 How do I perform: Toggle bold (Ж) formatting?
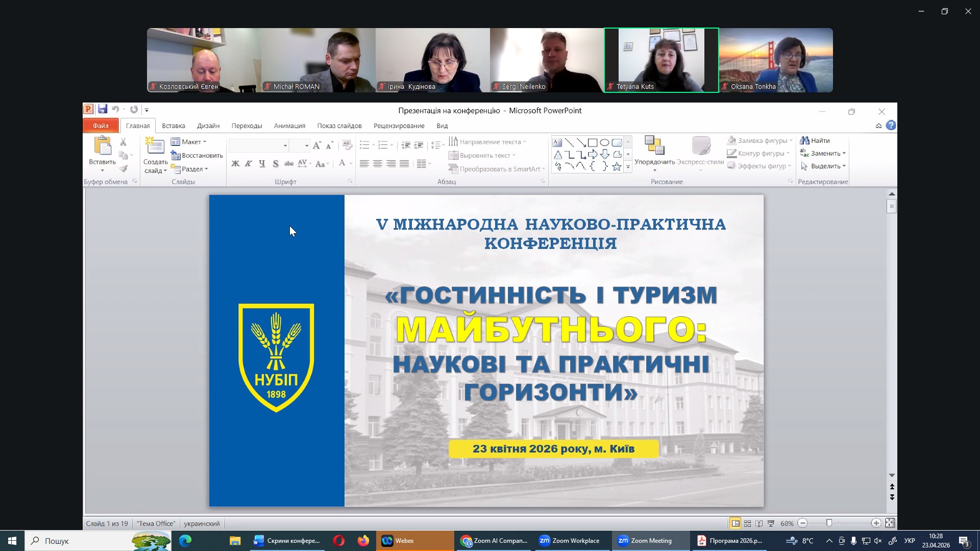(x=235, y=164)
